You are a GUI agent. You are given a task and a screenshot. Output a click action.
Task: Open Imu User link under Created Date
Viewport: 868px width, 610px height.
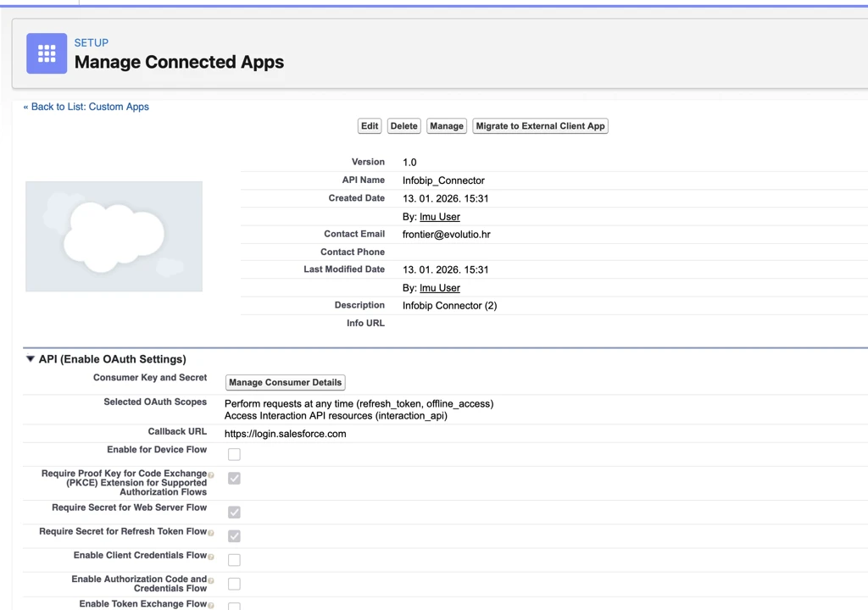click(x=440, y=217)
